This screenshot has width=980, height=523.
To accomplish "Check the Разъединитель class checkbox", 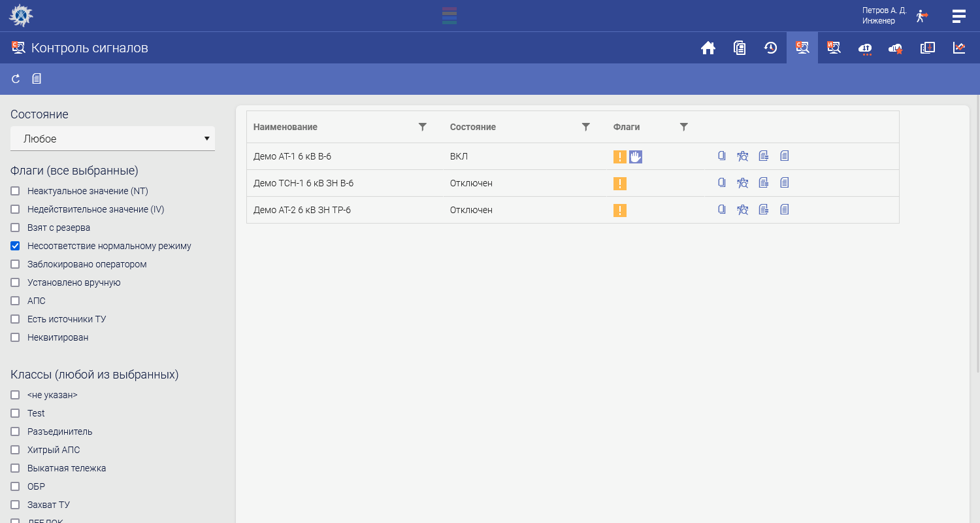I will click(x=15, y=432).
